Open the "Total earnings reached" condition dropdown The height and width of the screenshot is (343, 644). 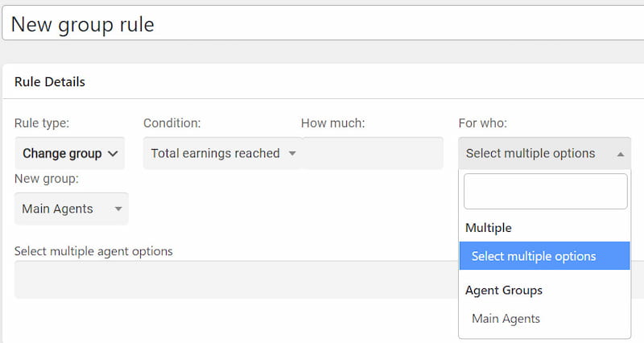(x=221, y=153)
